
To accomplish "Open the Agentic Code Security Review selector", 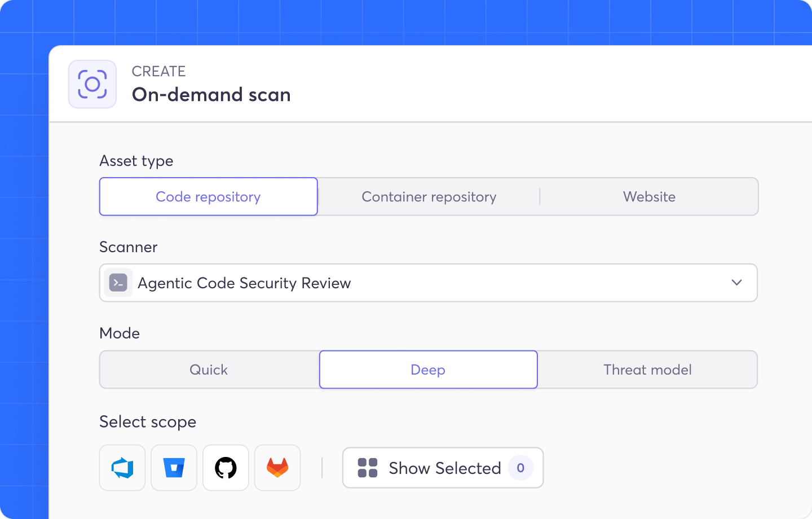I will pos(429,283).
